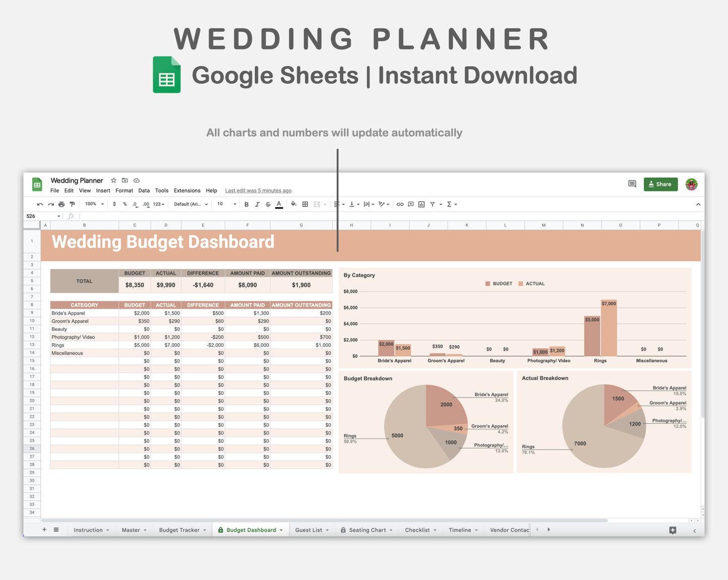728x580 pixels.
Task: Expand the Budget Dashboard tab menu
Action: [x=281, y=530]
